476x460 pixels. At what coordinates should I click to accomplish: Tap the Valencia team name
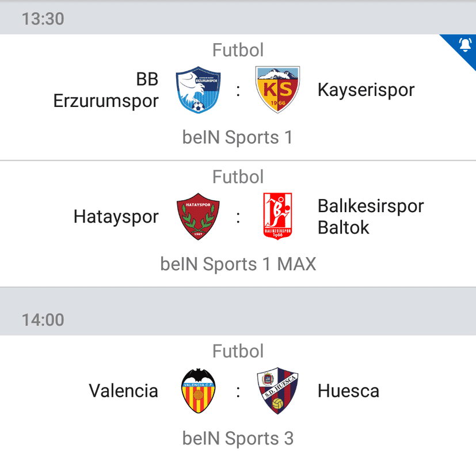[123, 390]
